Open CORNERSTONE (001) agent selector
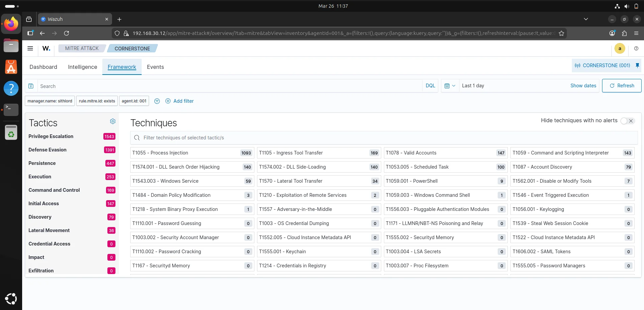Screen dimensions: 644x310 coord(603,65)
